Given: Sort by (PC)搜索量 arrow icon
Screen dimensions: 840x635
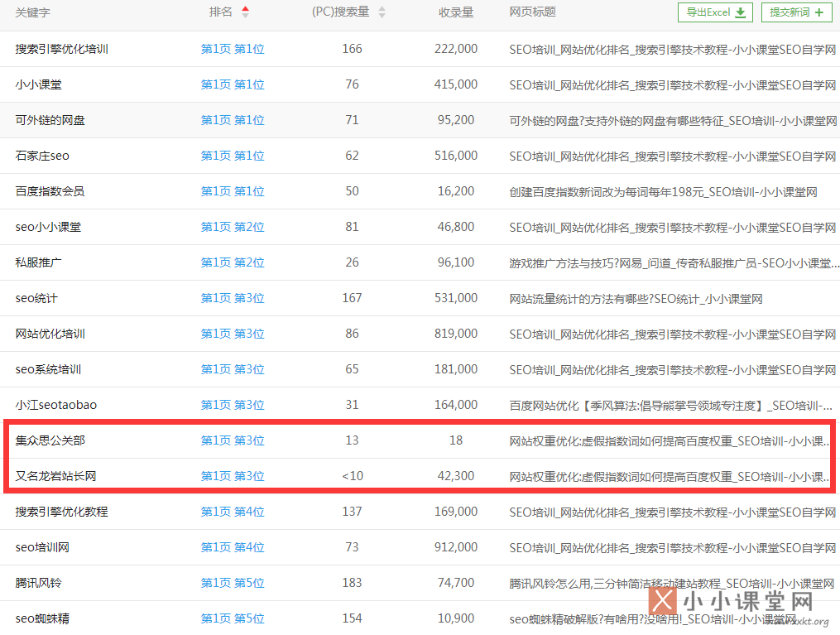Looking at the screenshot, I should pos(382,12).
